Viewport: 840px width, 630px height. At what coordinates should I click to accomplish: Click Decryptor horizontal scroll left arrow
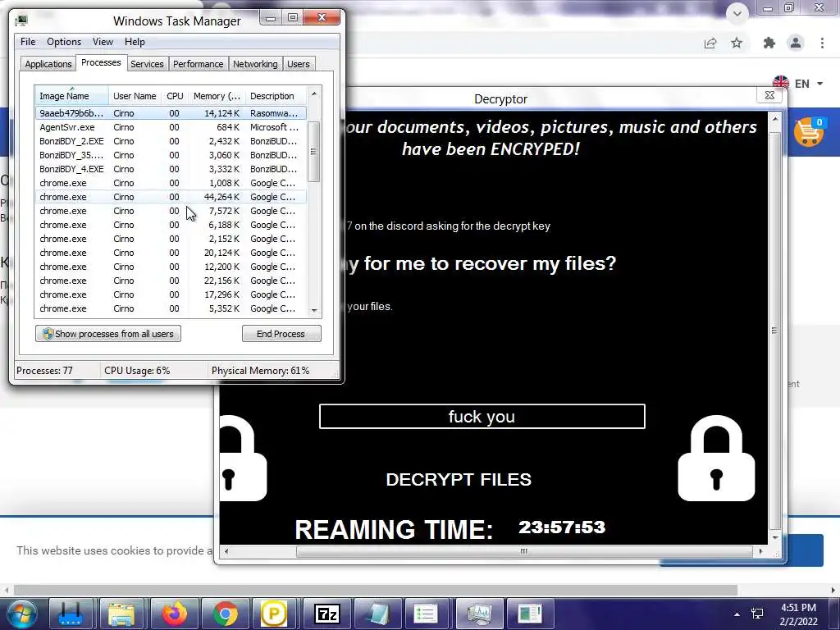[226, 551]
